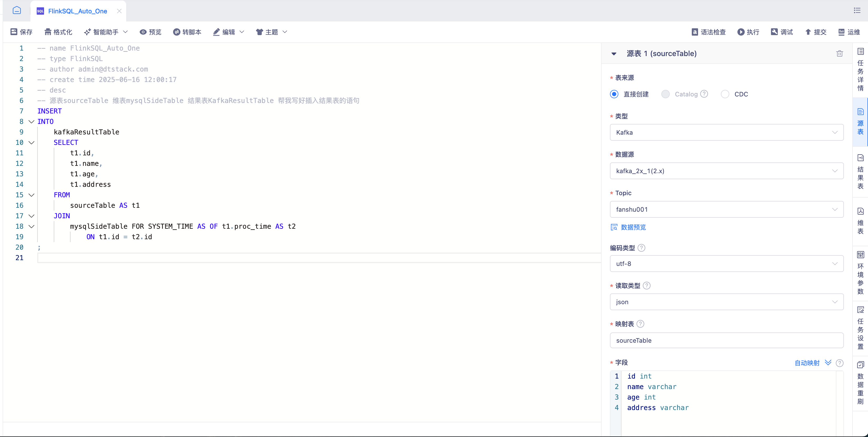Open the 智能助手 menu
This screenshot has width=868, height=437.
(x=106, y=32)
